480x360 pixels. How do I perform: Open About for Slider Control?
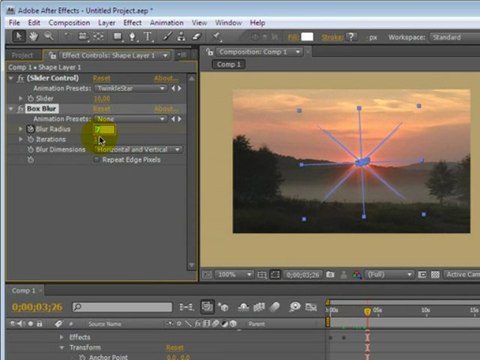pos(166,78)
